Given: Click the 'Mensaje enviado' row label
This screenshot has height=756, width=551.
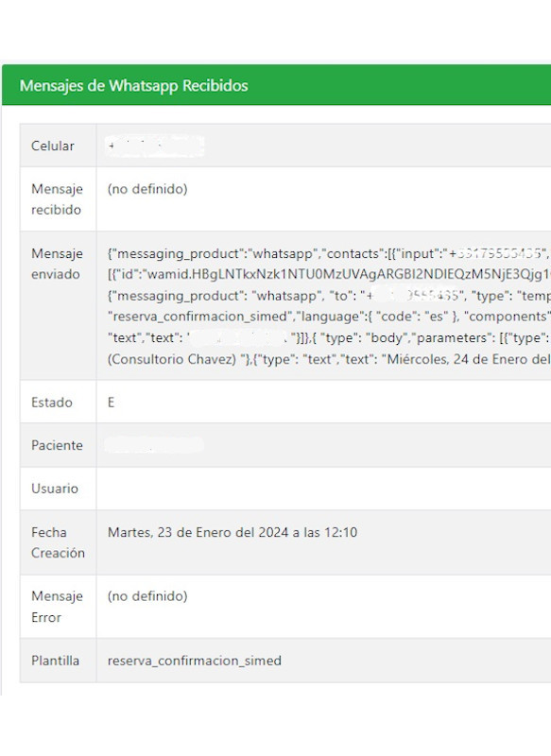Looking at the screenshot, I should (57, 264).
